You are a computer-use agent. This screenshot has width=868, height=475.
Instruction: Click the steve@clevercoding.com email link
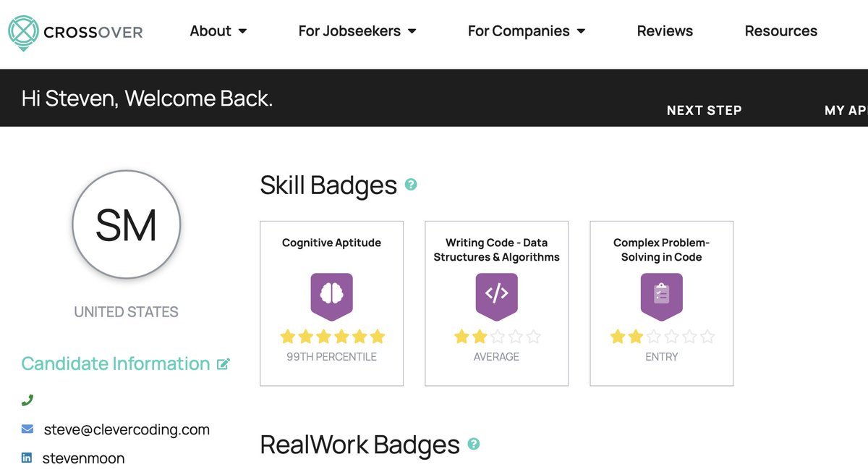(127, 429)
